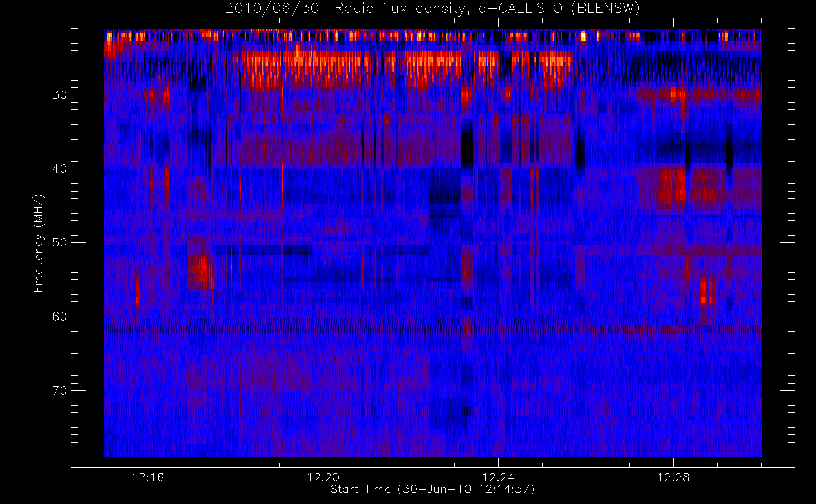This screenshot has height=504, width=816.
Task: Click the 12:24 time tick label
Action: coord(498,477)
